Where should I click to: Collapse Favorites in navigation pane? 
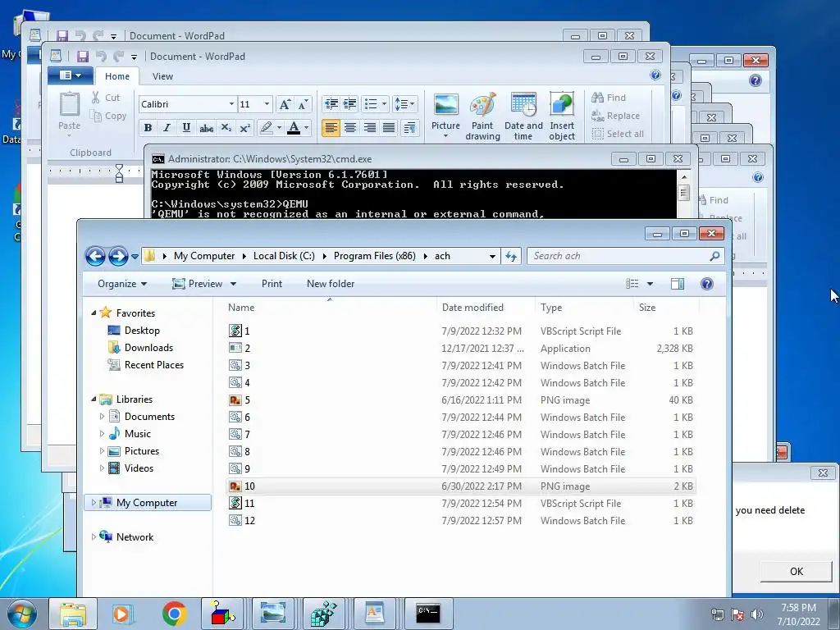[x=94, y=313]
